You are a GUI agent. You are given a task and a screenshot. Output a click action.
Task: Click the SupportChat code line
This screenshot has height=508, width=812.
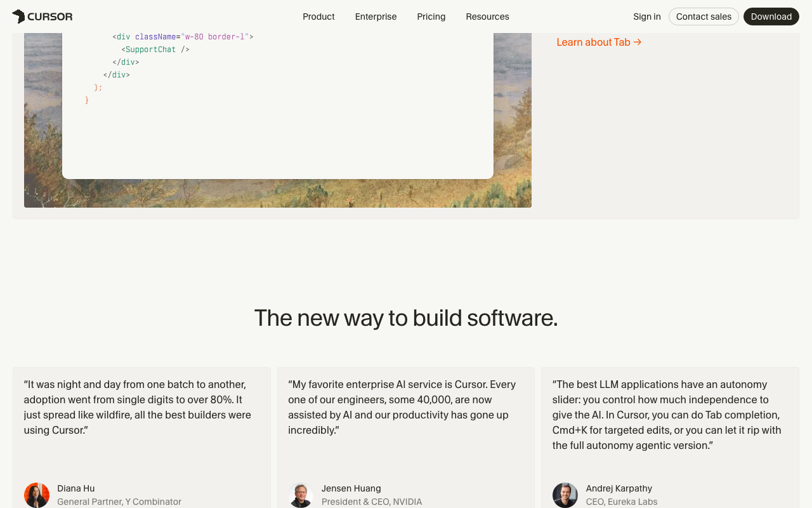155,50
